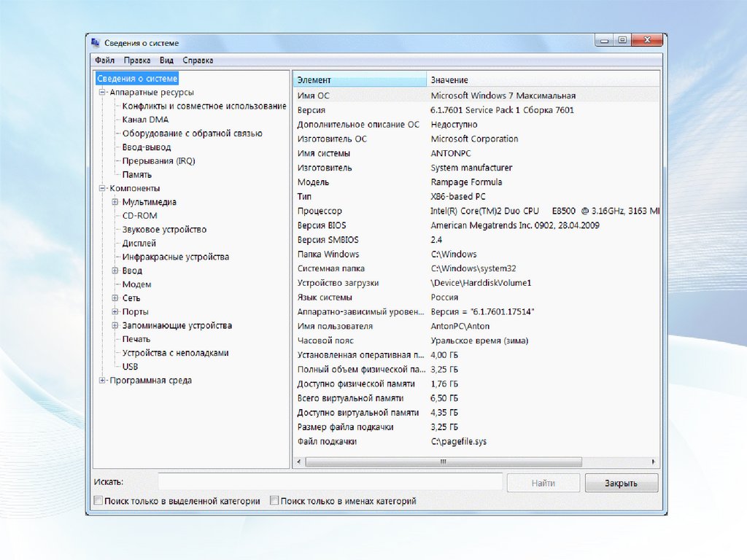
Task: Open the Правка menu
Action: (x=136, y=61)
